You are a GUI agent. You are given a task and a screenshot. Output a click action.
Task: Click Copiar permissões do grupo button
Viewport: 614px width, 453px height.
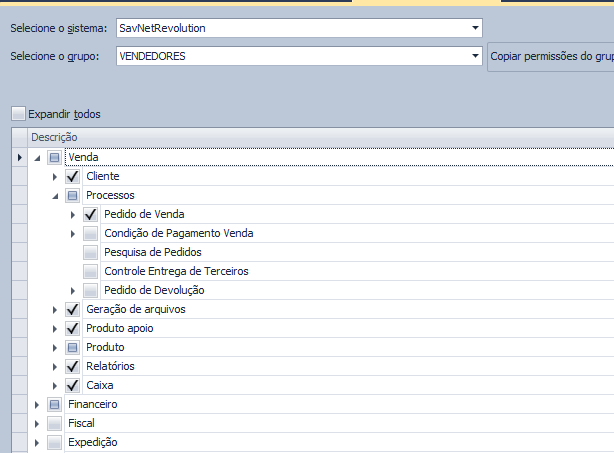(551, 57)
